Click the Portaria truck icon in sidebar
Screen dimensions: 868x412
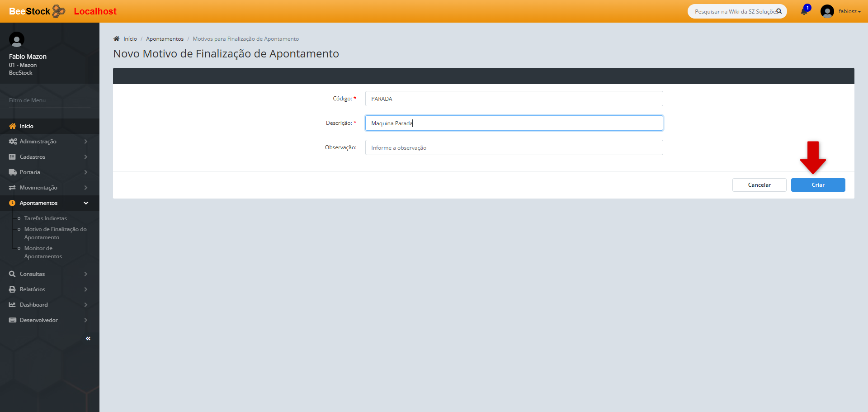pyautogui.click(x=12, y=172)
